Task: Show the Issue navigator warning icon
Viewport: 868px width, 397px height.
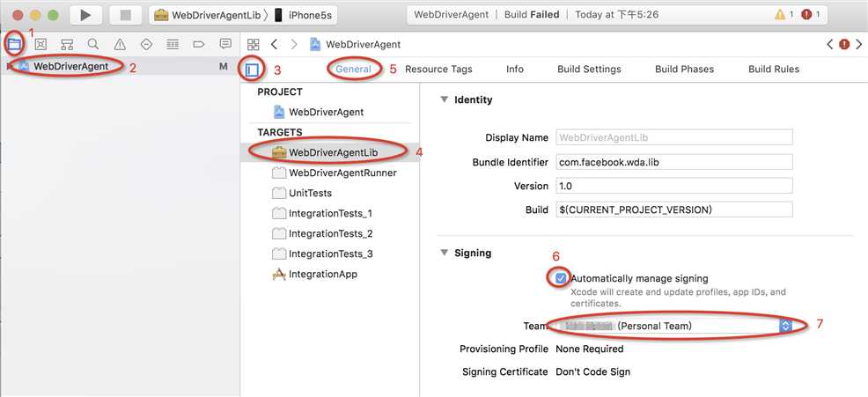Action: (x=120, y=44)
